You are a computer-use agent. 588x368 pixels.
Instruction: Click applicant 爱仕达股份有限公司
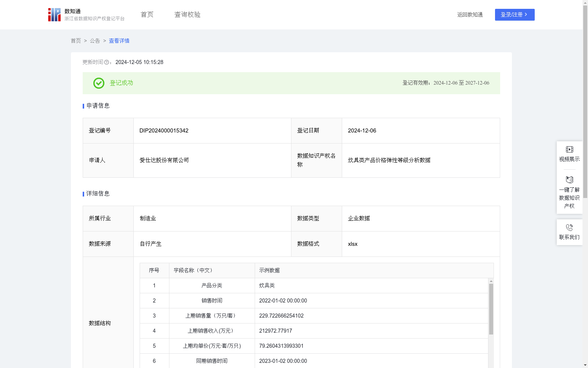(x=164, y=160)
